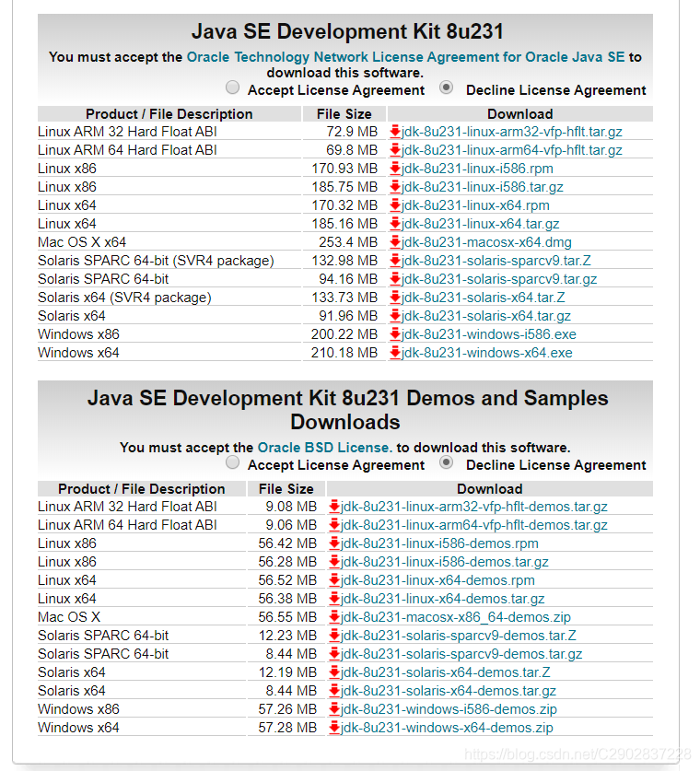This screenshot has width=700, height=771.
Task: Click download arrow icon for jdk-8u231-linux-x64.rpm
Action: 395,205
